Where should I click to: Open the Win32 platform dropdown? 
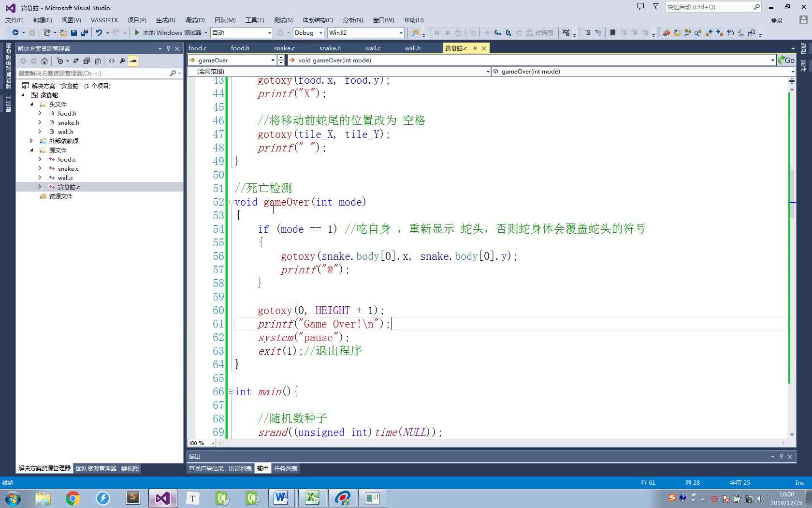coord(365,32)
